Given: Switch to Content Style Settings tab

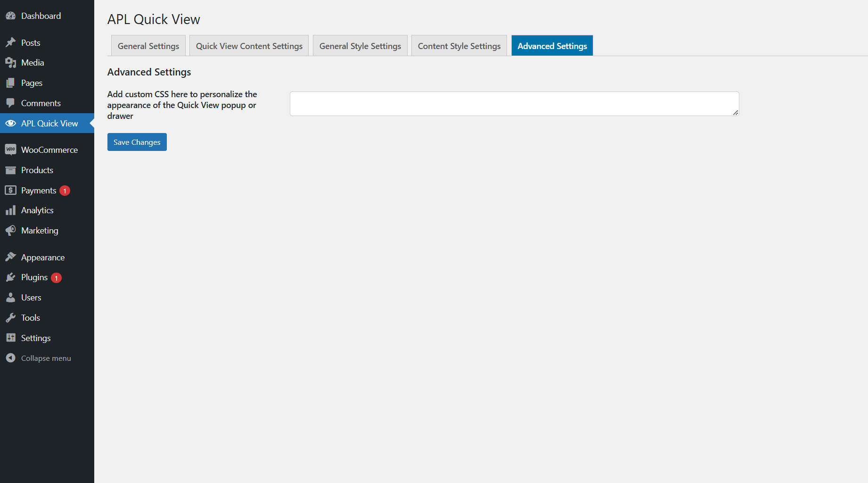Looking at the screenshot, I should pos(459,46).
